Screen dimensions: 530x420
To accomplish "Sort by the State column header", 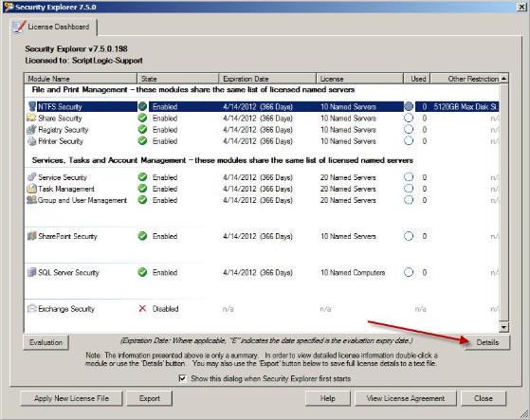I will pos(178,79).
